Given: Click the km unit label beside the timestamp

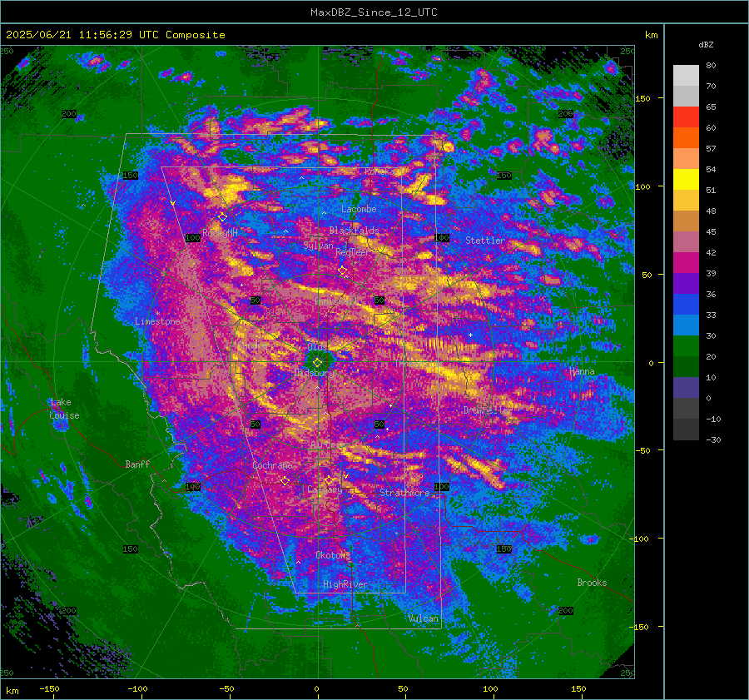Looking at the screenshot, I should point(651,35).
